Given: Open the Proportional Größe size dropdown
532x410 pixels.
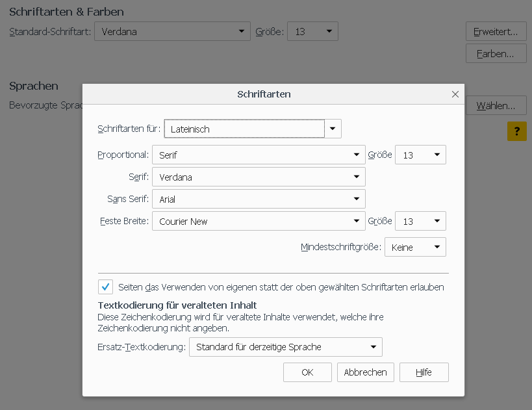Looking at the screenshot, I should (x=420, y=155).
